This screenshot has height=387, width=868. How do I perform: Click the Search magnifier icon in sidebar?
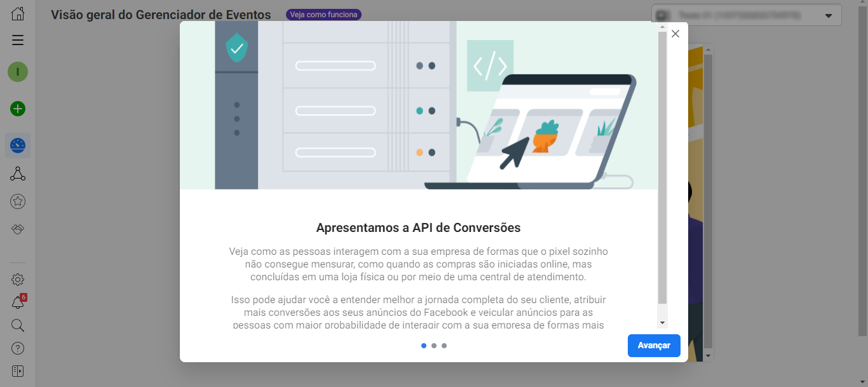pos(18,325)
